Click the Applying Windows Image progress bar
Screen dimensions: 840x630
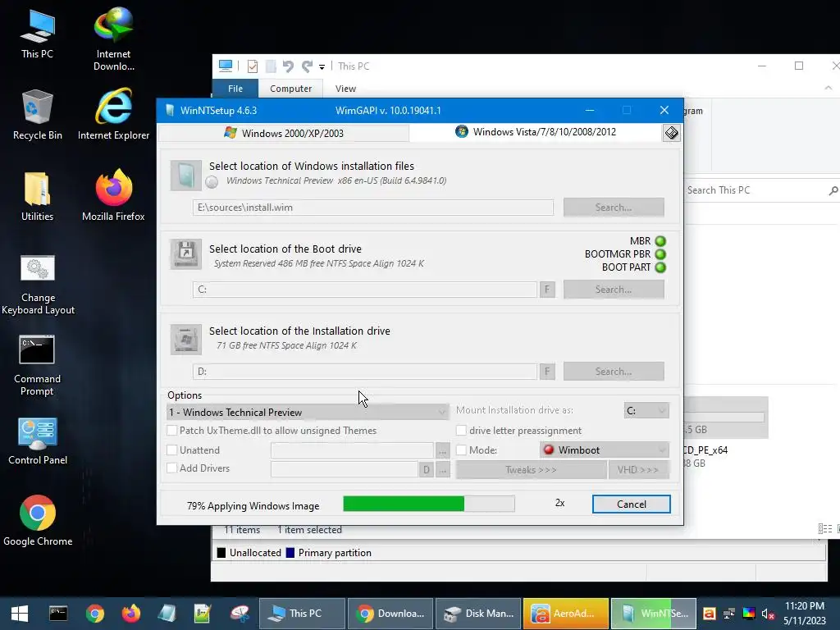click(428, 504)
